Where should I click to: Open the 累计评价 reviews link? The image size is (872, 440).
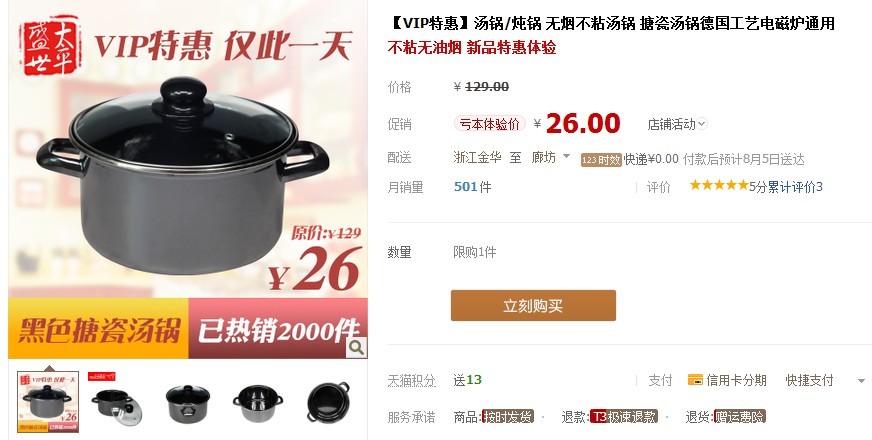(795, 187)
